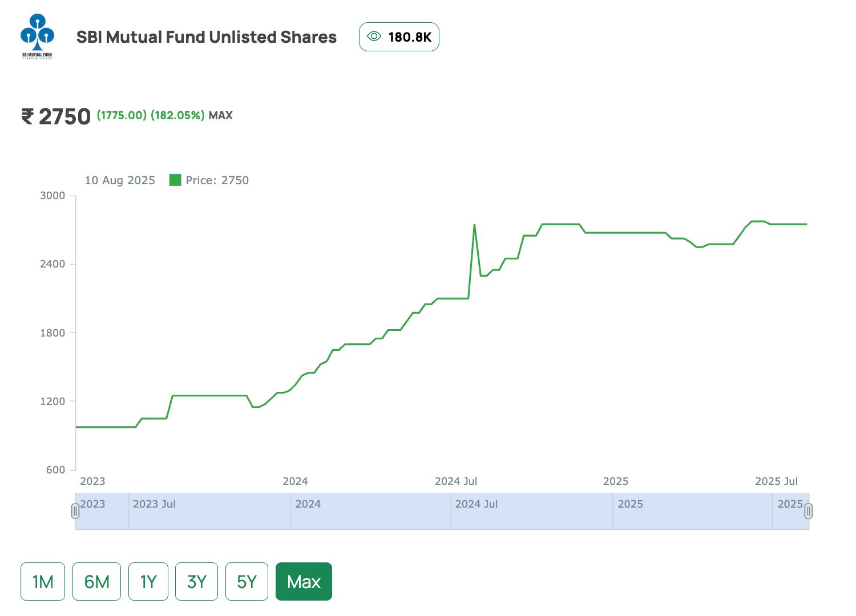The image size is (856, 616).
Task: Click the 180.8K view count
Action: pos(410,37)
